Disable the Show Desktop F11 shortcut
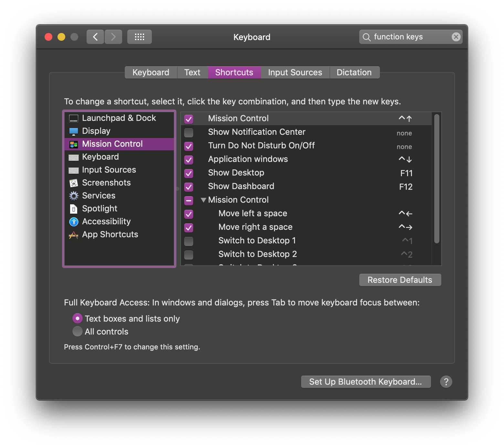Image resolution: width=504 pixels, height=448 pixels. 188,173
